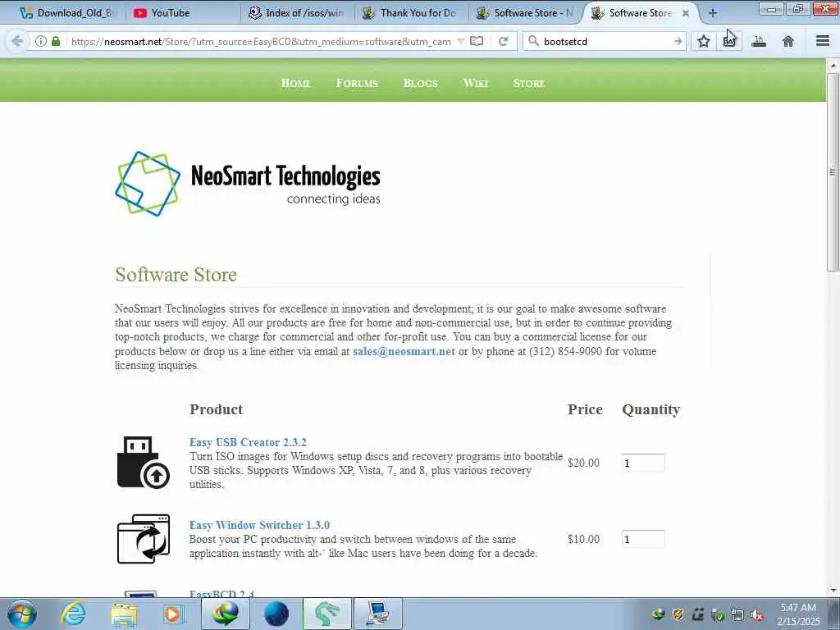
Task: Open a new tab with the plus button
Action: coord(713,13)
